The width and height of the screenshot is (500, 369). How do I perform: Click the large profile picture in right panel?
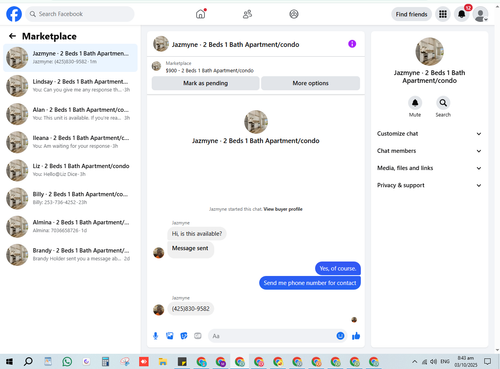pos(429,51)
